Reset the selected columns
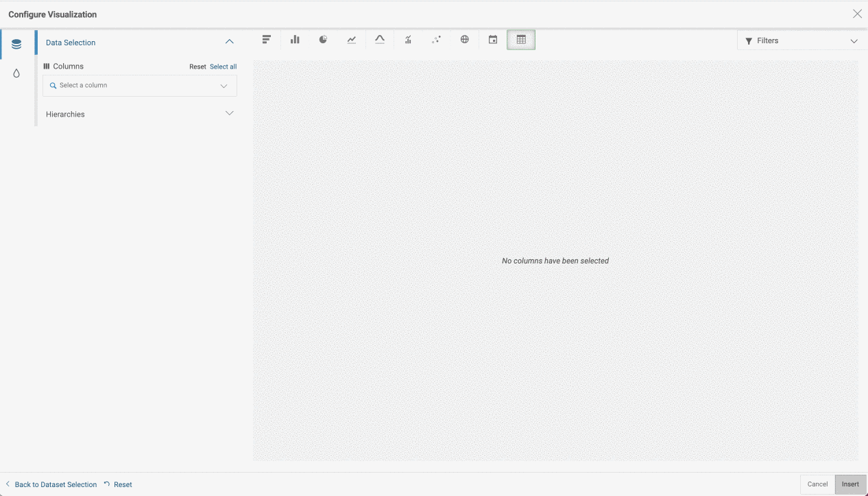868x496 pixels. 197,67
